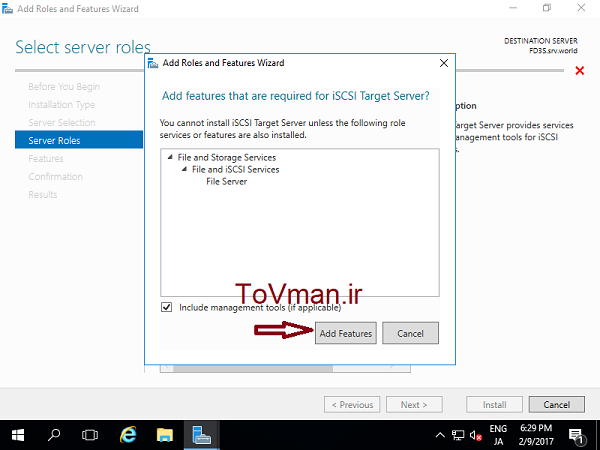Click the muted volume tray icon
Screen dimensions: 600x450
(474, 436)
